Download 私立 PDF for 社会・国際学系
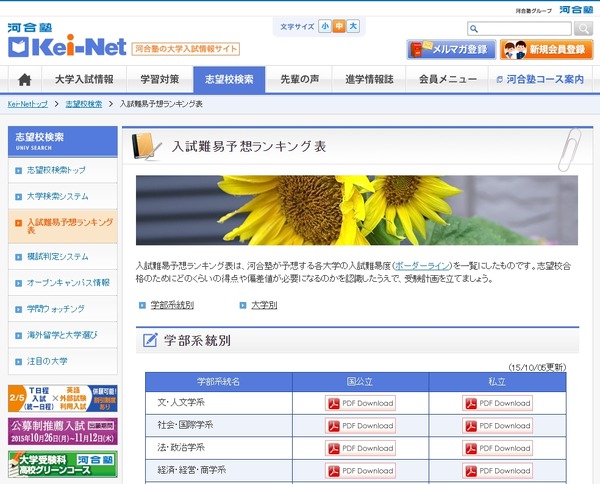 [x=497, y=426]
